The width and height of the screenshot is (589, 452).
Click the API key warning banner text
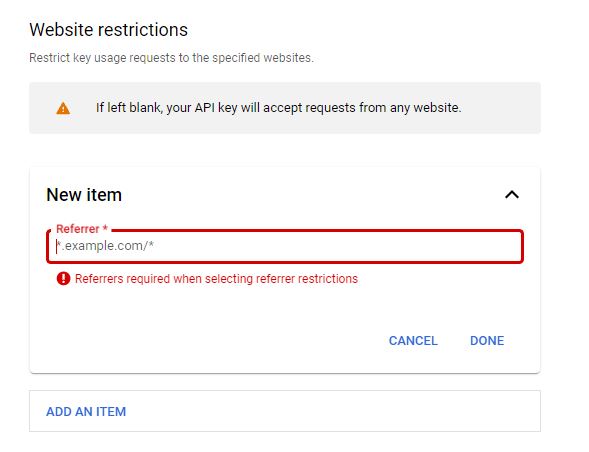[278, 108]
